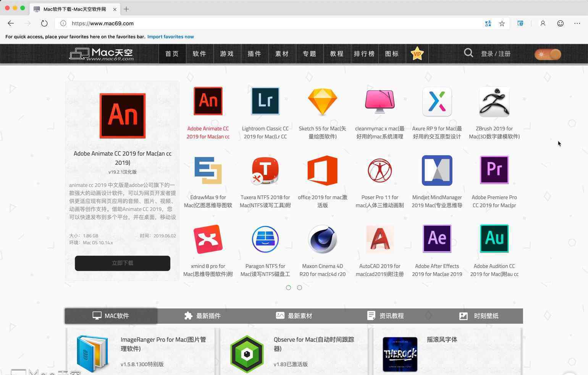Open ZBrush 2019 app icon
This screenshot has height=375, width=588.
[494, 101]
